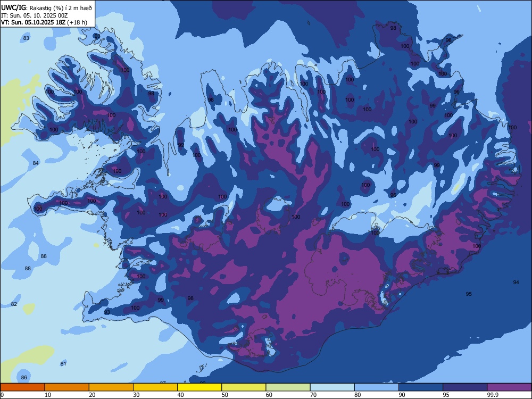Select the humidity reading 84 over the sea
The image size is (532, 399).
tap(36, 163)
